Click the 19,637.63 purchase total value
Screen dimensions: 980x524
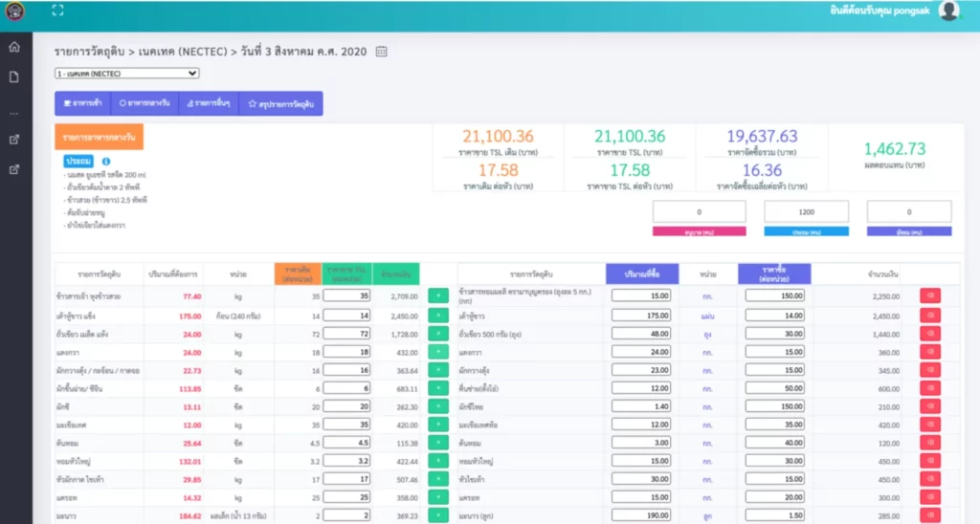point(762,136)
